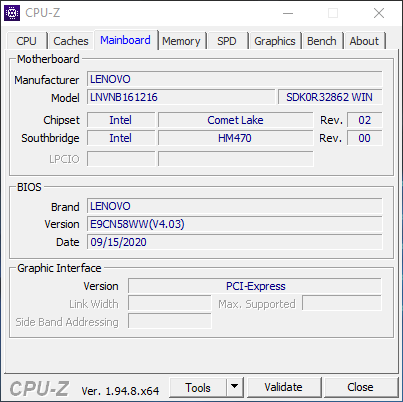Click the empty Max. Supported field
Image resolution: width=403 pixels, height=402 pixels.
(x=342, y=304)
